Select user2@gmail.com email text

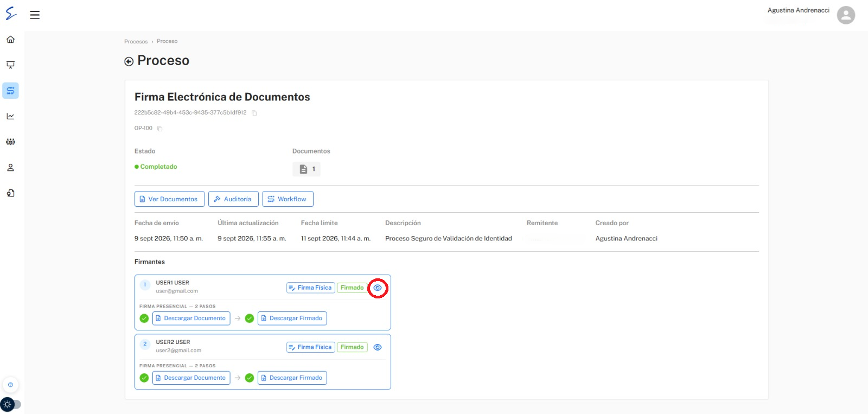(x=178, y=351)
